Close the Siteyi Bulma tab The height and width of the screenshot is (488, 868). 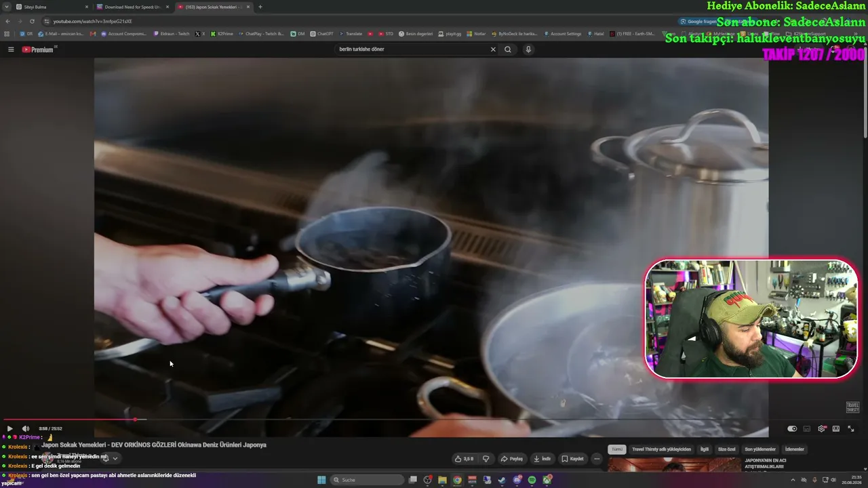[87, 7]
